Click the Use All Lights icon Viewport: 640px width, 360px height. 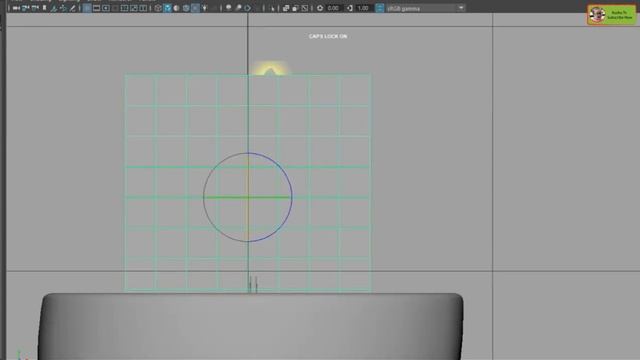point(204,8)
